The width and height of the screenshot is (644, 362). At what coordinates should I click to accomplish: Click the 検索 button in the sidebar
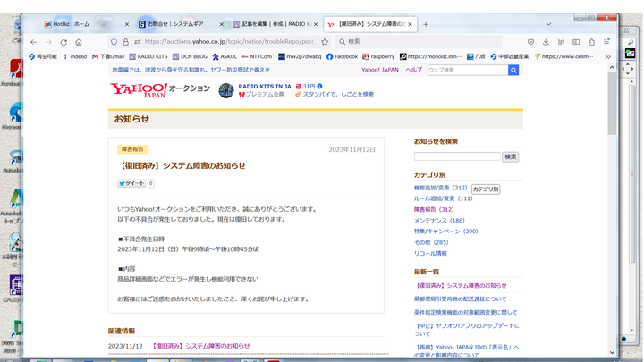[510, 156]
